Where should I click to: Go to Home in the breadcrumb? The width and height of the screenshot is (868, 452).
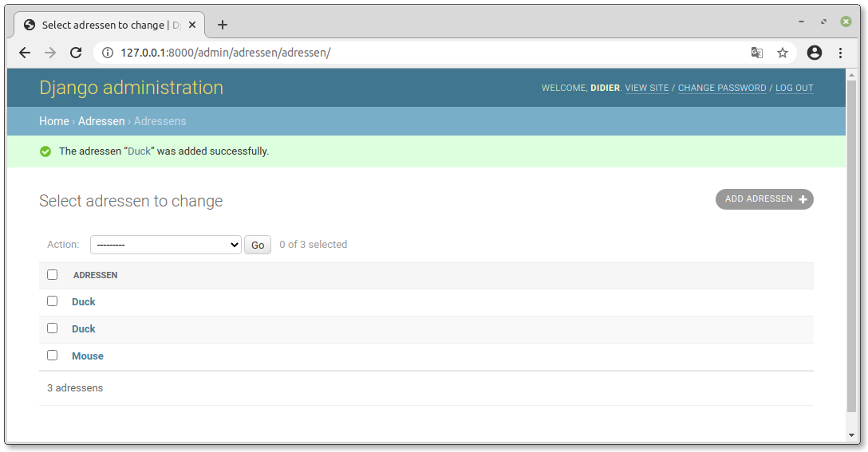pos(53,121)
